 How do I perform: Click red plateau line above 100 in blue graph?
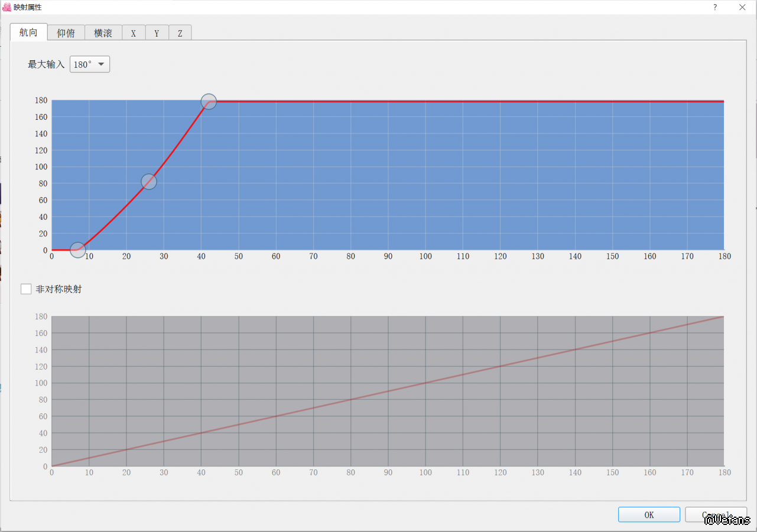coord(425,102)
